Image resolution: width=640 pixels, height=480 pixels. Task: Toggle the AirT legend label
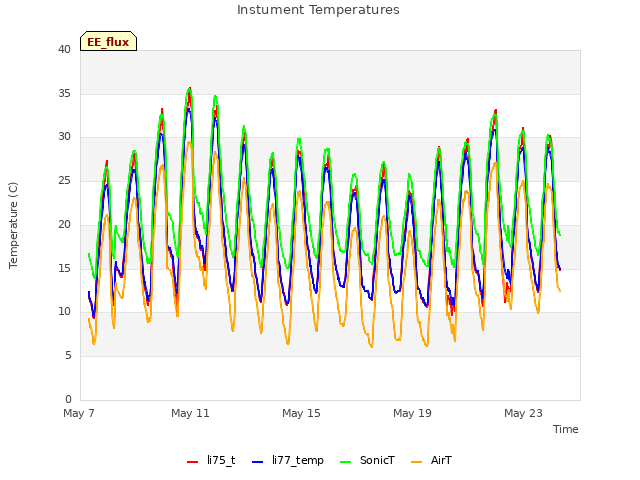tap(441, 460)
